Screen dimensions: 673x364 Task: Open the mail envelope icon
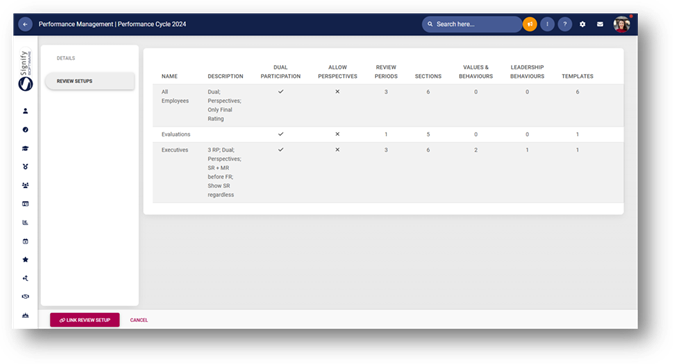(600, 24)
